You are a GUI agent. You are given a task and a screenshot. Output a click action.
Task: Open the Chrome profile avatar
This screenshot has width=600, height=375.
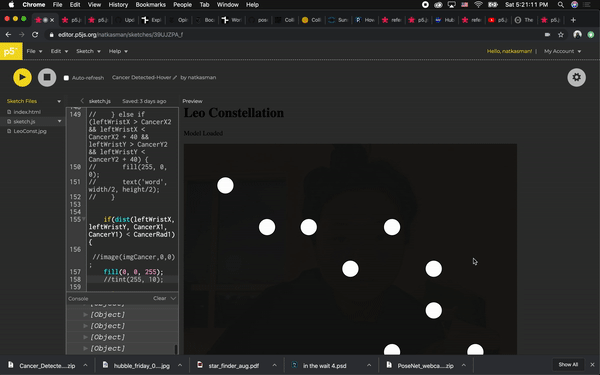coord(577,35)
